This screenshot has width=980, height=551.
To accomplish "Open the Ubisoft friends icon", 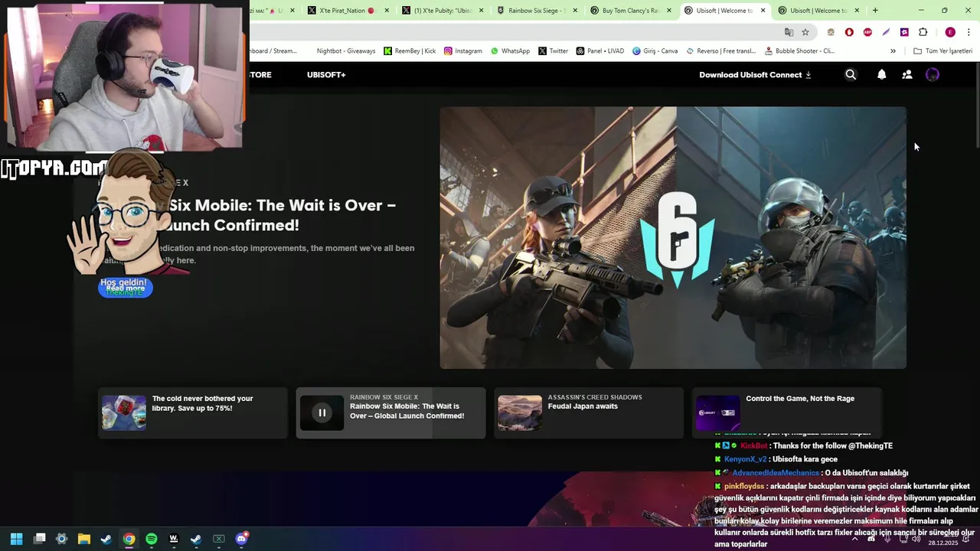I will [907, 75].
